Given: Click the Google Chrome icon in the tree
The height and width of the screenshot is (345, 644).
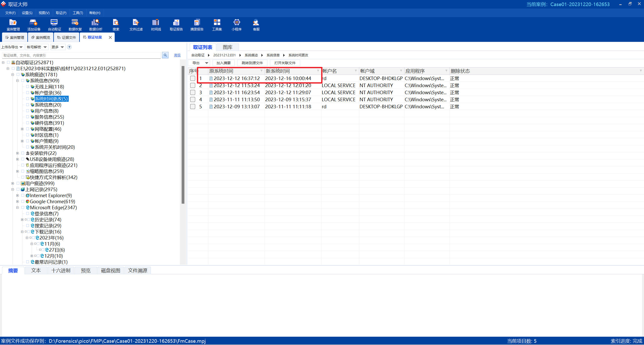Looking at the screenshot, I should coord(28,201).
